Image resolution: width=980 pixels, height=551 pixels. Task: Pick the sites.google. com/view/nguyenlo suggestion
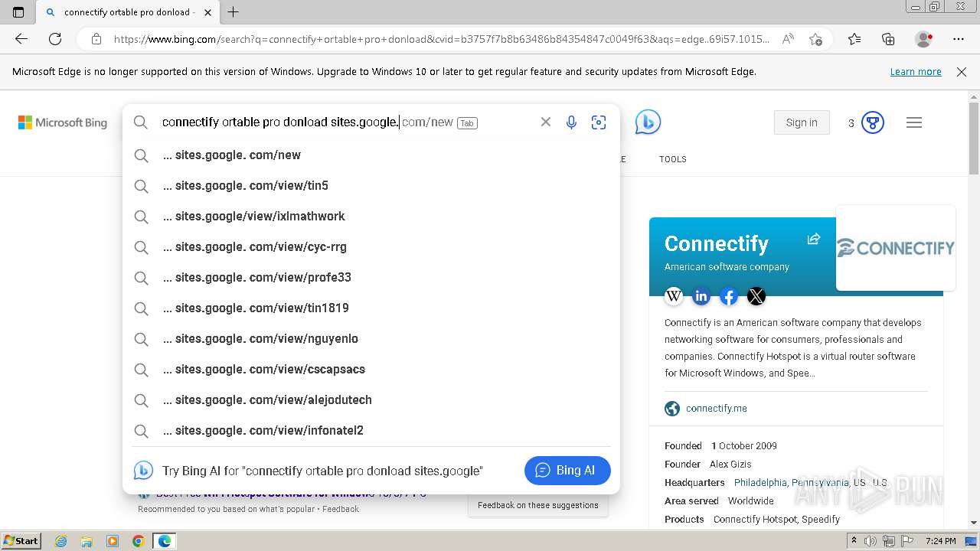[371, 338]
